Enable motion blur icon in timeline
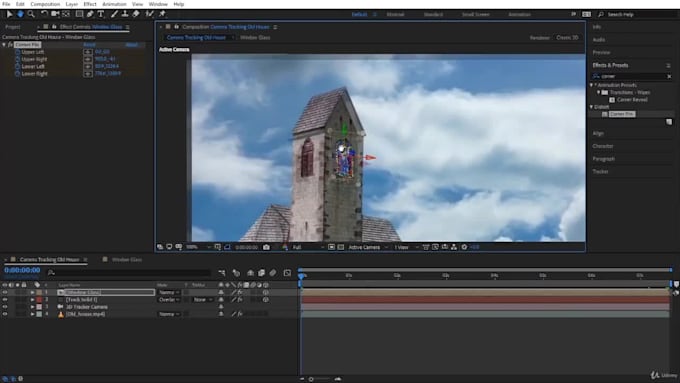 point(273,273)
